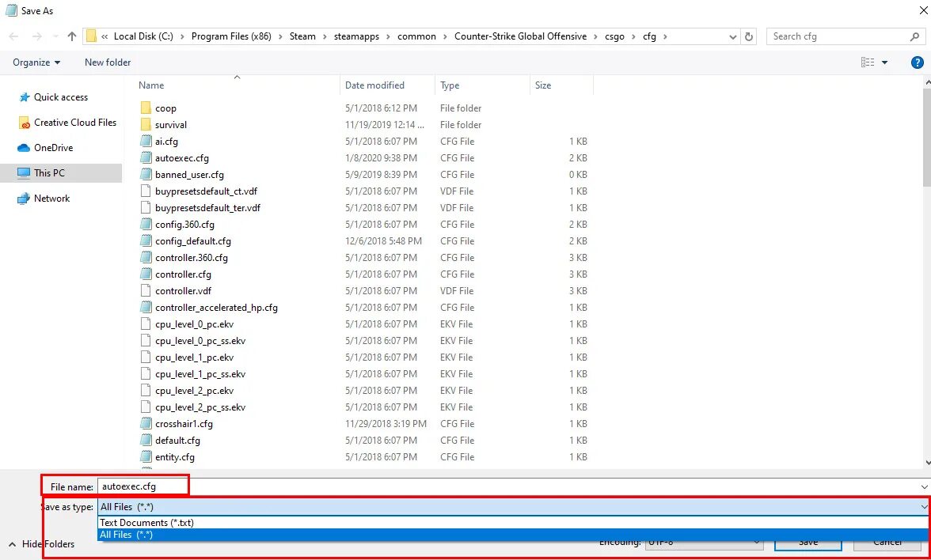
Task: Click the entity.cfg file icon
Action: coord(146,457)
